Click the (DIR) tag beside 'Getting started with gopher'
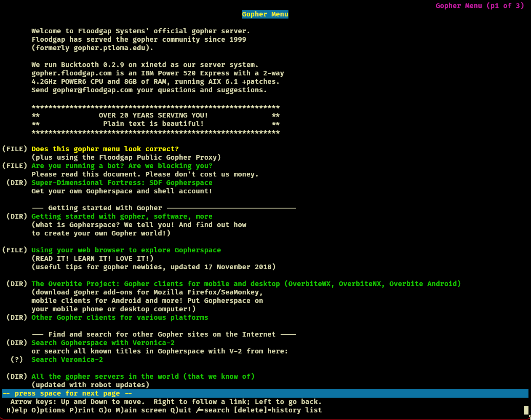This screenshot has width=531, height=420. point(17,217)
